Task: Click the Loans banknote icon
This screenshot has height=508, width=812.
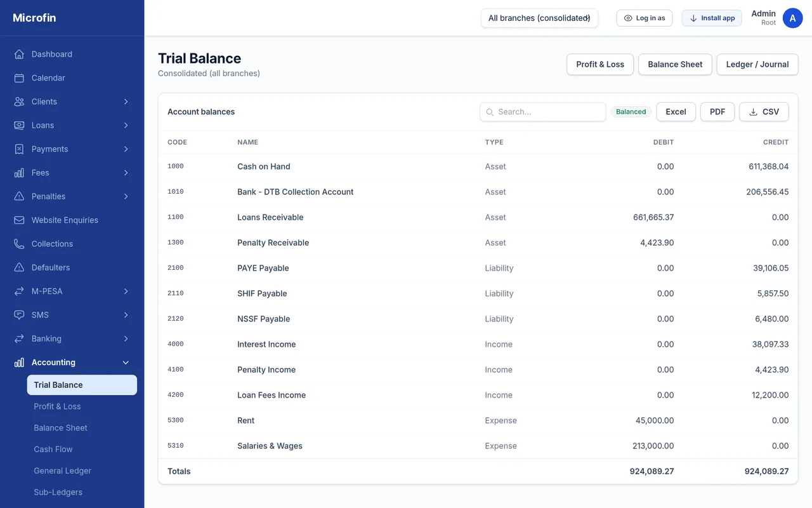Action: 19,125
